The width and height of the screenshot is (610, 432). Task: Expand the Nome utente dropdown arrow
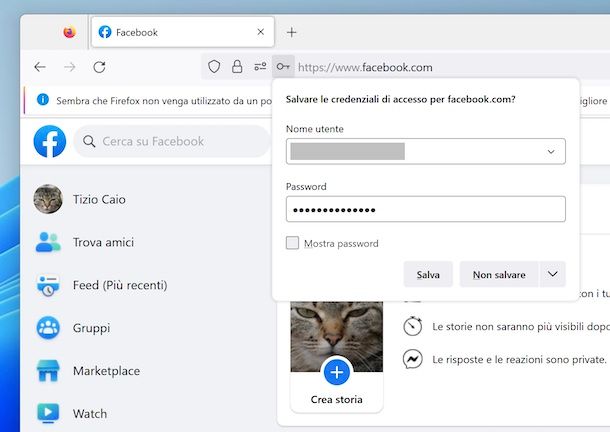pyautogui.click(x=551, y=151)
